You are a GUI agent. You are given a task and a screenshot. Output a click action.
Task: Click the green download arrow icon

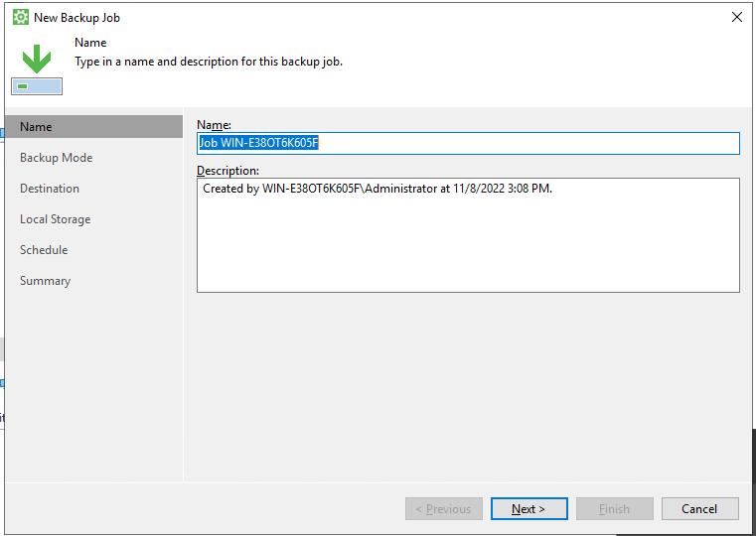coord(37,59)
